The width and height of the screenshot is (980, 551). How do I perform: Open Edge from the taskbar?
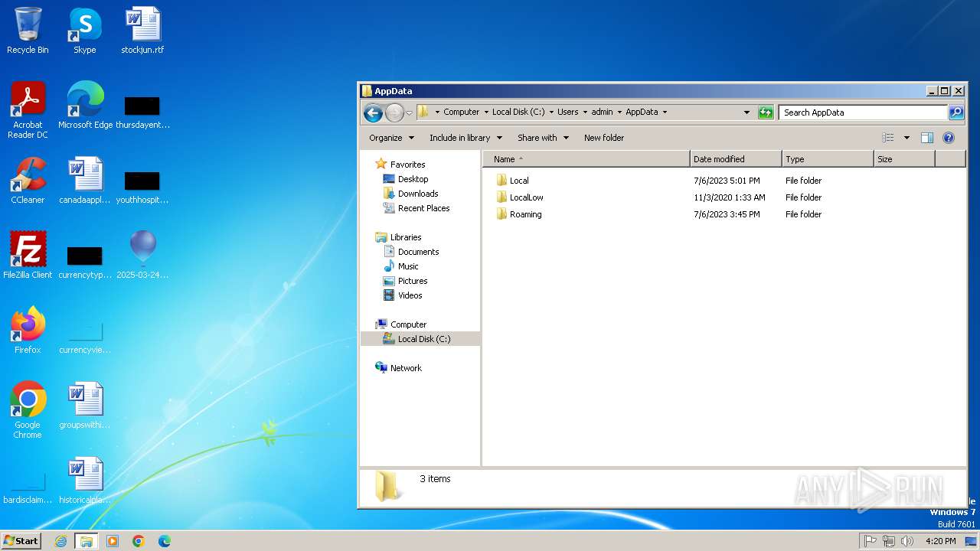pyautogui.click(x=164, y=541)
